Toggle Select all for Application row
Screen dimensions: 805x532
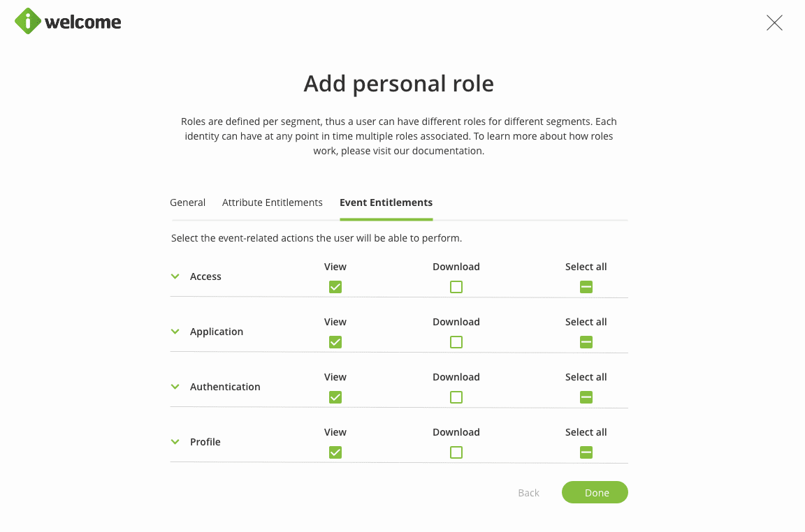(x=586, y=342)
